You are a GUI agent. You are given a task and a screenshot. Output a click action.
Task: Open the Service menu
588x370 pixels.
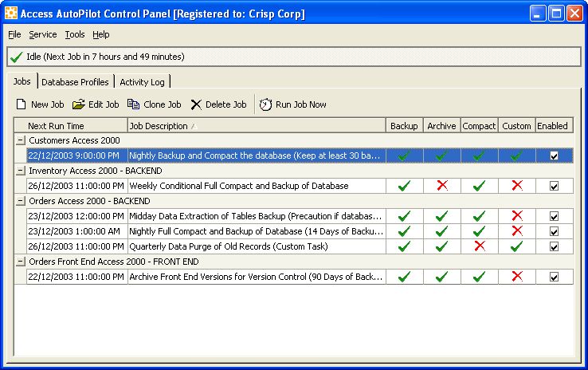(x=42, y=34)
